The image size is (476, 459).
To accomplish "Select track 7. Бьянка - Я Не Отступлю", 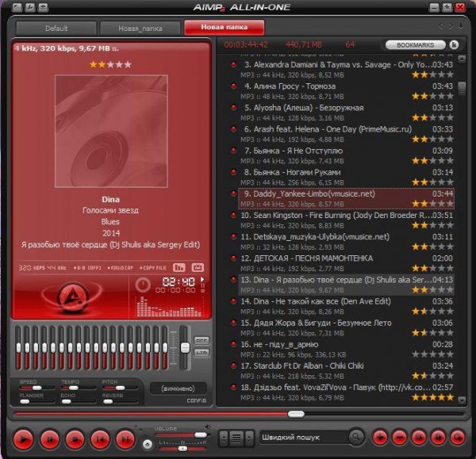I will click(x=347, y=155).
